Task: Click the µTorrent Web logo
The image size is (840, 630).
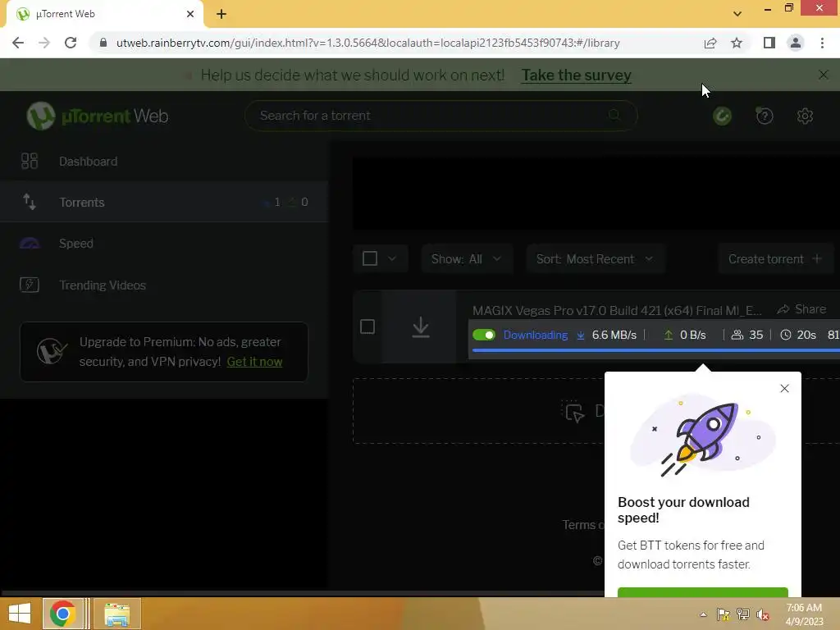Action: click(x=98, y=116)
